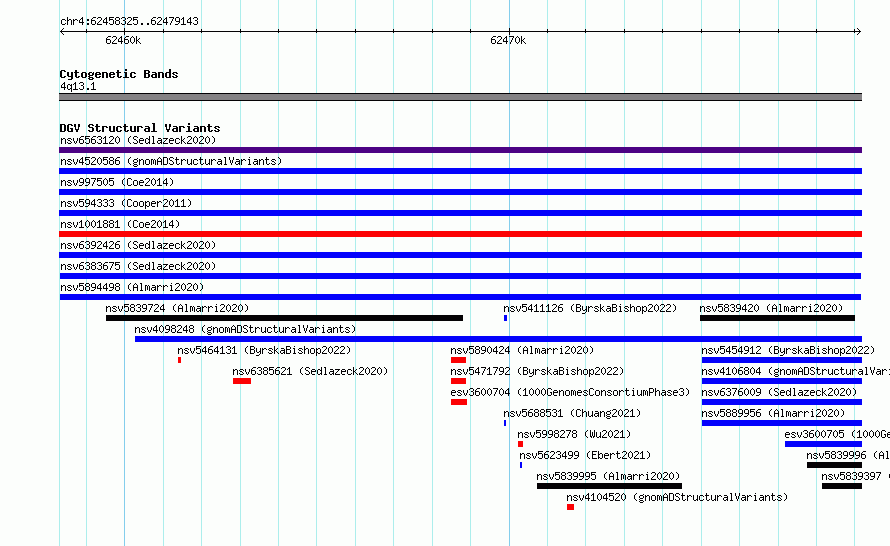Click the gray 4q13.1 cytogenetic band bar
Image resolution: width=890 pixels, height=546 pixels.
pos(460,97)
